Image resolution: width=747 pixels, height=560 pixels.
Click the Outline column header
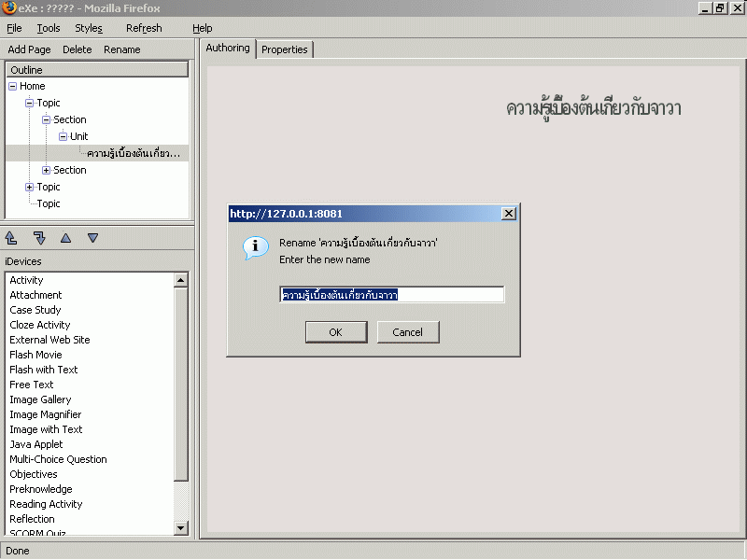[x=97, y=70]
